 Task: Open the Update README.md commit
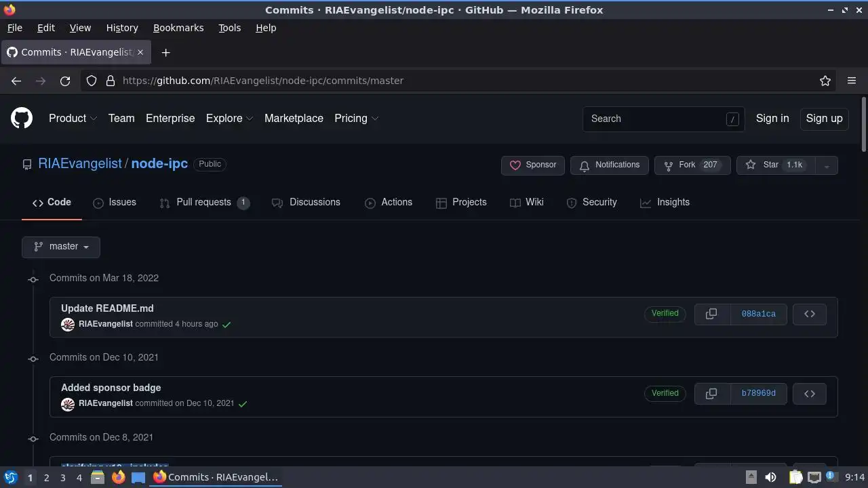coord(107,308)
